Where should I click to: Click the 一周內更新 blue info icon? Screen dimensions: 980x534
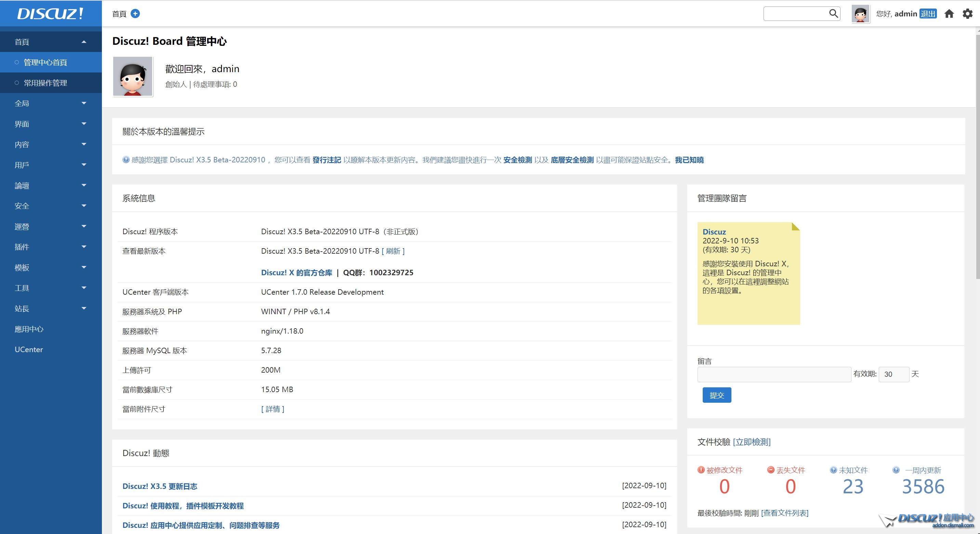[896, 470]
